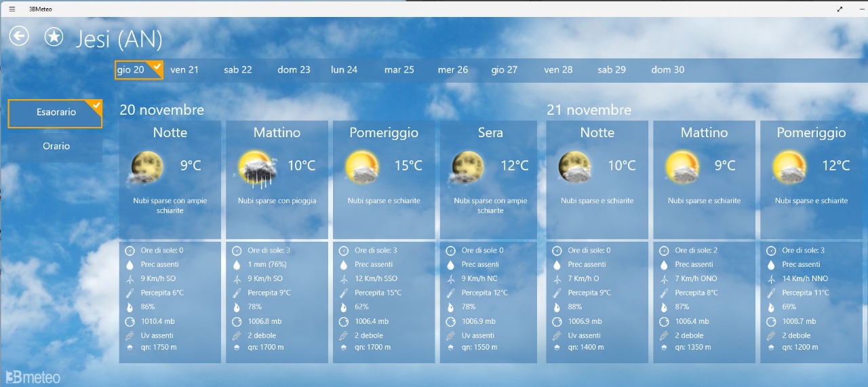Open the 20 novembre Notte forecast card
Screen dimensions: 868x387
tap(170, 180)
